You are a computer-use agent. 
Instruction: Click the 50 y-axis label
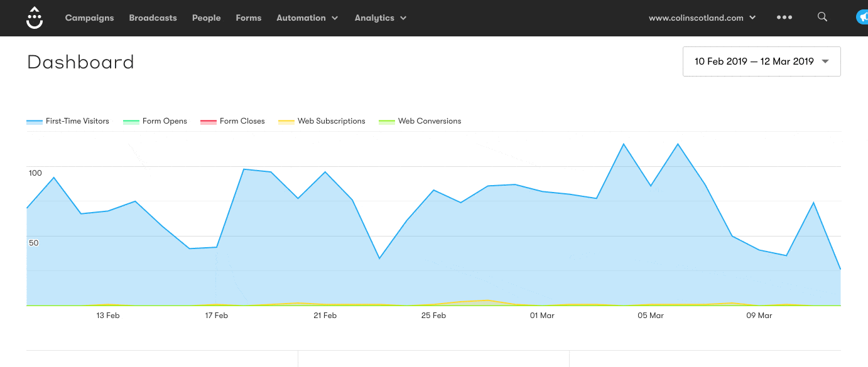tap(34, 243)
